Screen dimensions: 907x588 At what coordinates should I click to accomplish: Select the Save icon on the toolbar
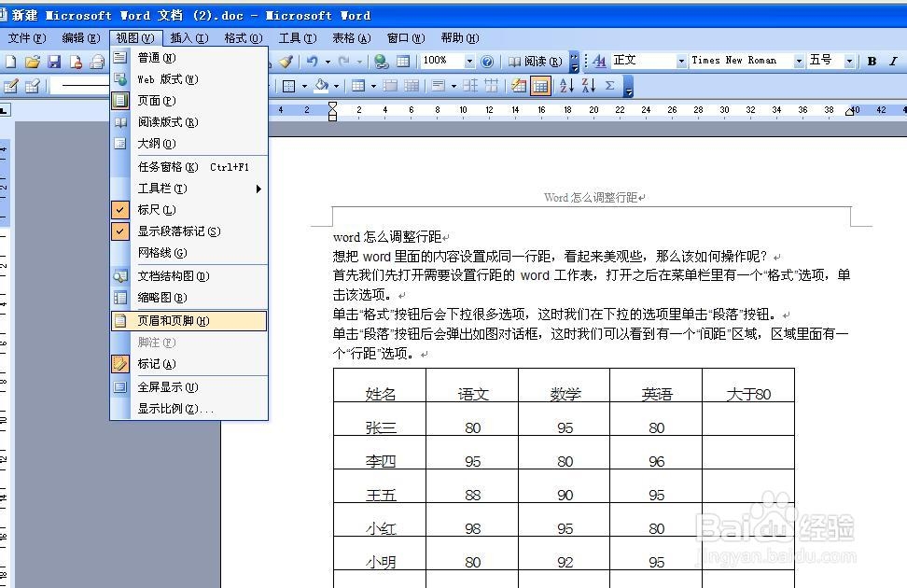coord(53,60)
